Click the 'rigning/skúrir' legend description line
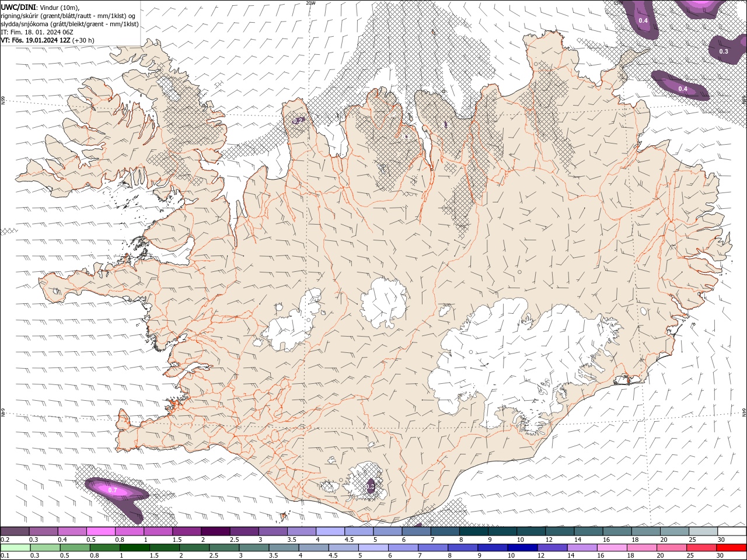The height and width of the screenshot is (560, 747). click(x=68, y=15)
